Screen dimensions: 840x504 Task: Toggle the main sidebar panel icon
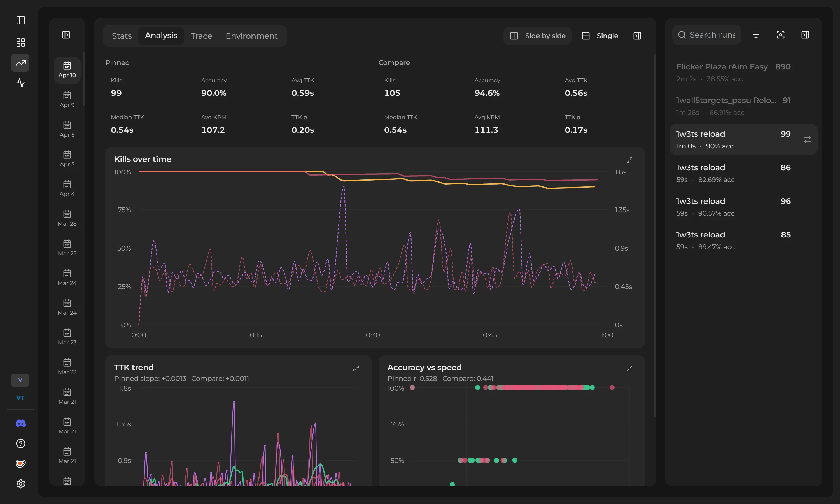pos(20,20)
